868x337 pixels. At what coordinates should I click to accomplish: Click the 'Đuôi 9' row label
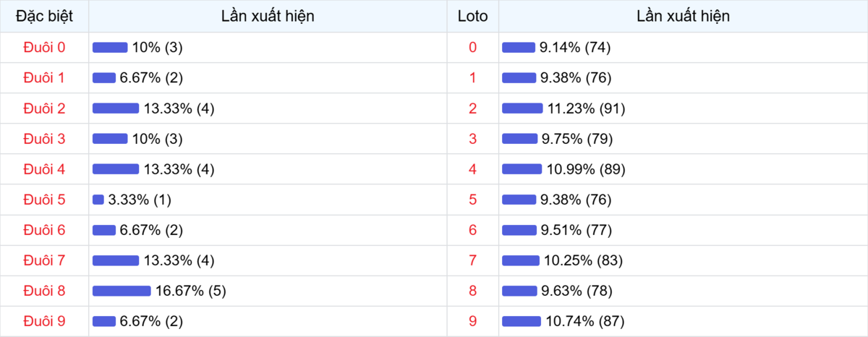(44, 321)
